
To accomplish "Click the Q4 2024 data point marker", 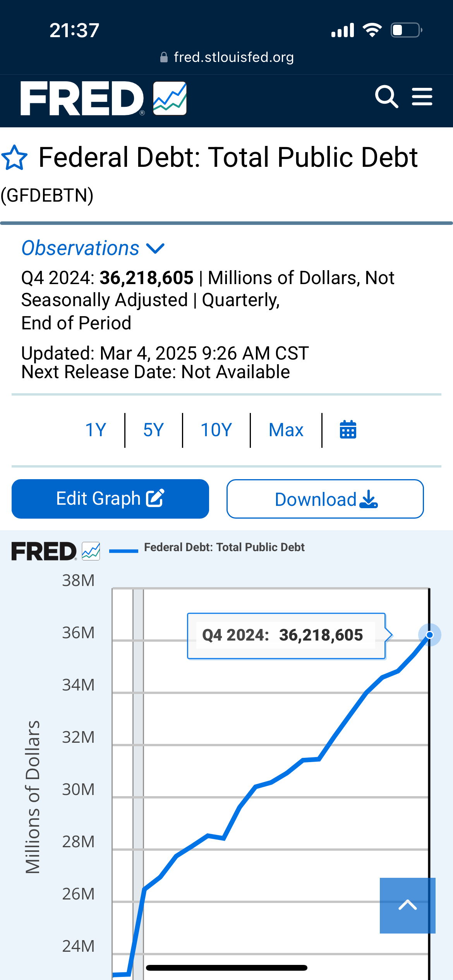I will pyautogui.click(x=429, y=635).
